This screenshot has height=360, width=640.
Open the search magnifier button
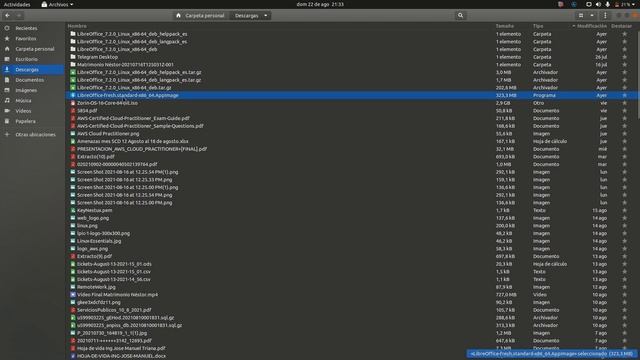460,16
